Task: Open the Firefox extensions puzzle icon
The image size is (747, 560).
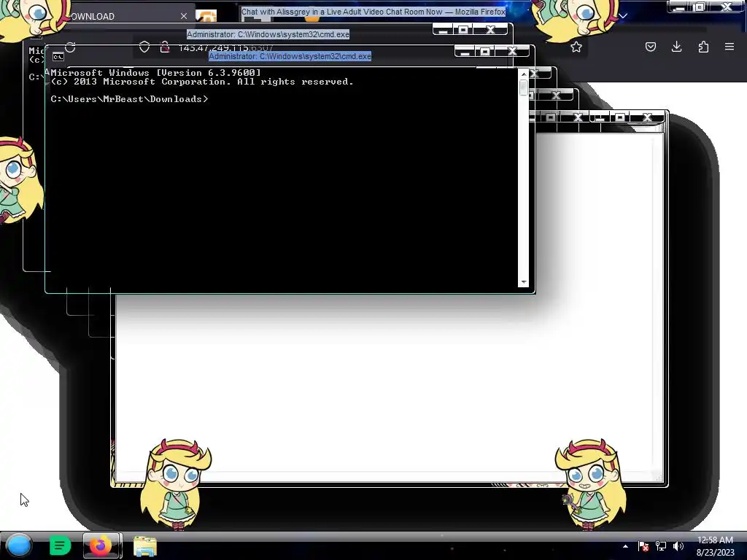Action: coord(703,47)
